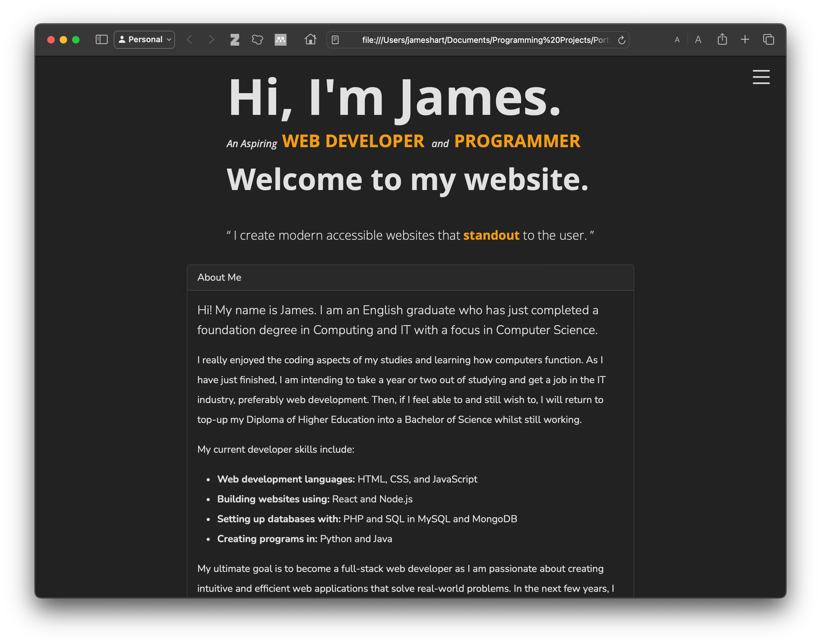
Task: Focus the file URL address field
Action: click(478, 40)
